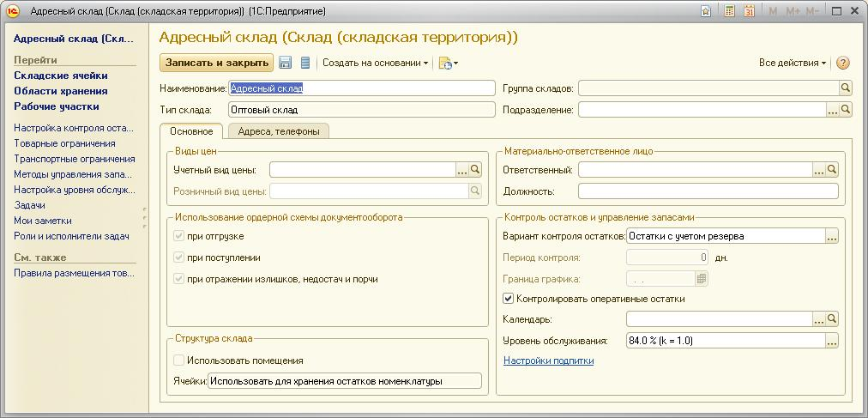Switch to Адреса, телефоны tab
Screen dimensions: 868x418
279,131
